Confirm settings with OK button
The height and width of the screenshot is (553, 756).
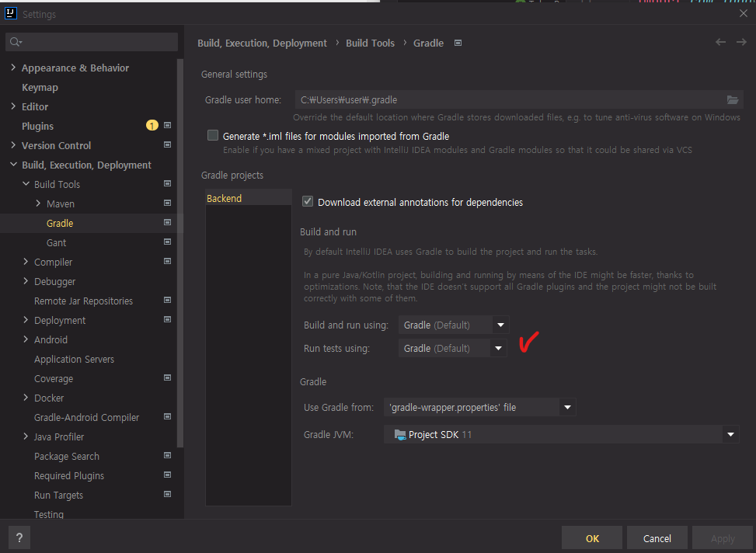pyautogui.click(x=592, y=538)
